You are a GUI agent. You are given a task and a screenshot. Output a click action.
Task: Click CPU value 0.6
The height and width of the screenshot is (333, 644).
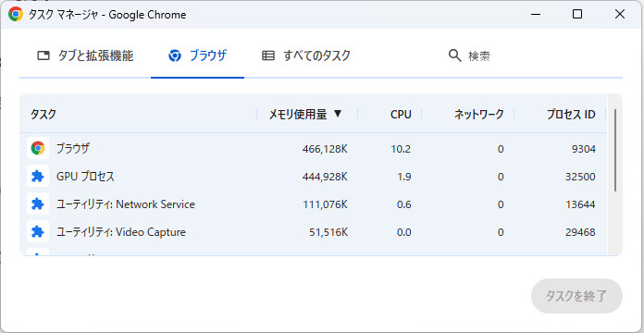[x=403, y=204]
